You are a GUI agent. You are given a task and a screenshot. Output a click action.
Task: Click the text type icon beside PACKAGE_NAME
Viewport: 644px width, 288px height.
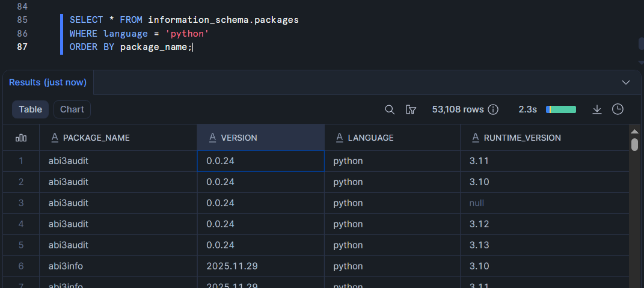click(x=55, y=138)
